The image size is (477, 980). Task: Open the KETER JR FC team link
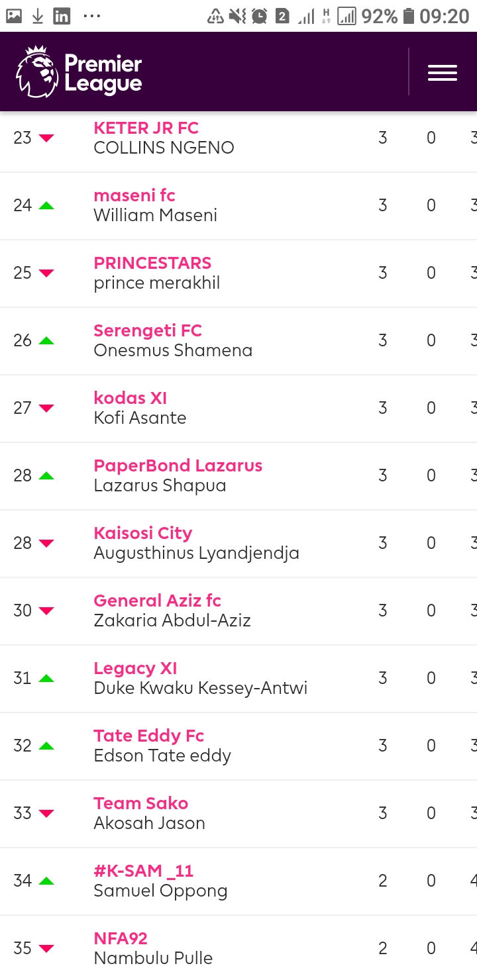tap(146, 128)
